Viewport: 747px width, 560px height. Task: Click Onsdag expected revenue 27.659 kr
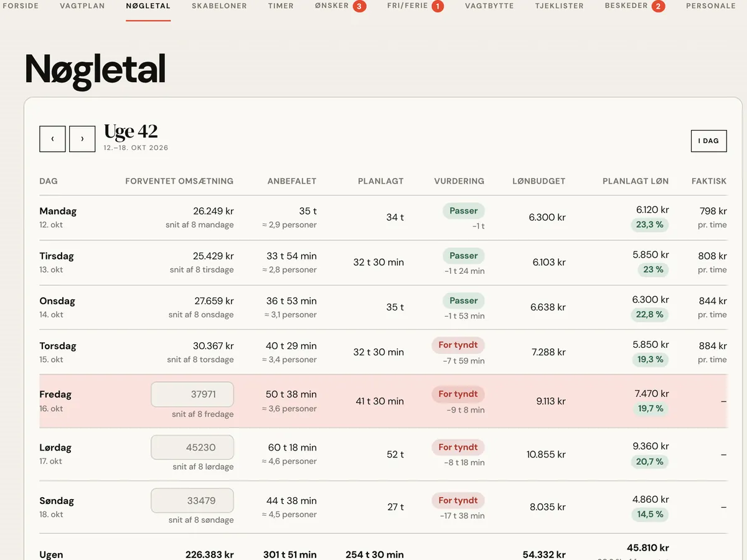[214, 301]
